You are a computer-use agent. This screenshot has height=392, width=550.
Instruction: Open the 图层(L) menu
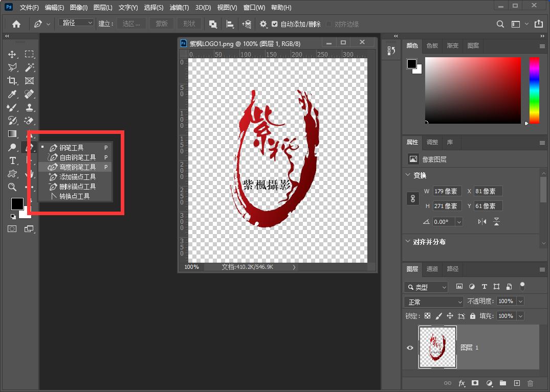tap(103, 7)
